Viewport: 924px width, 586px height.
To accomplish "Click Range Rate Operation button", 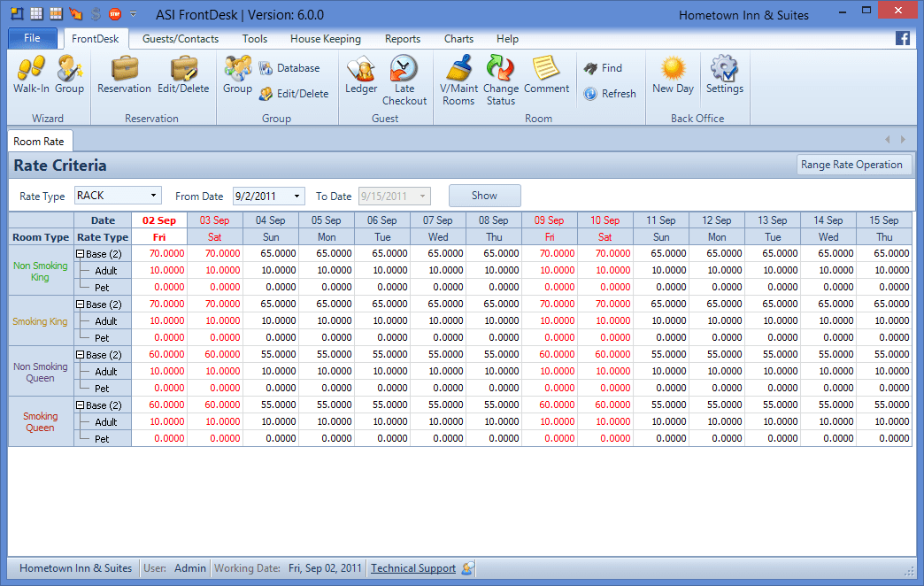I will pos(853,165).
